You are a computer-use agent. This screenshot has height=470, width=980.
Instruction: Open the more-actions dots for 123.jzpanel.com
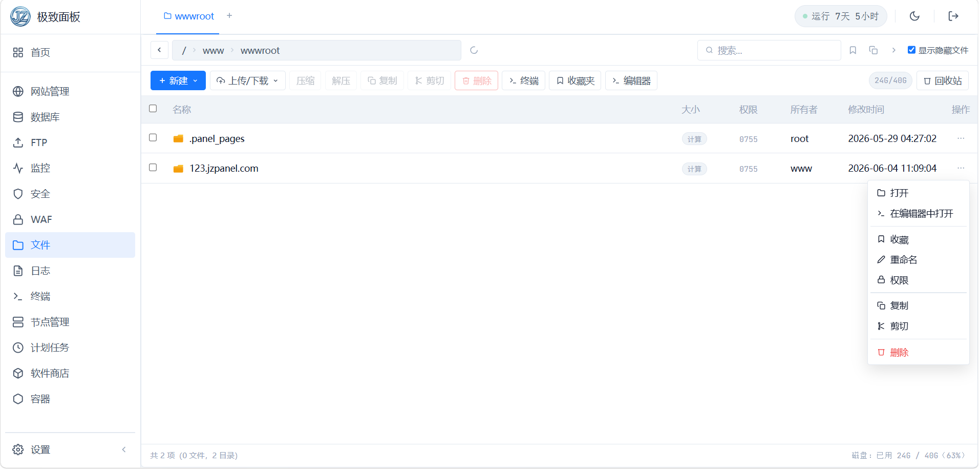[x=961, y=168]
